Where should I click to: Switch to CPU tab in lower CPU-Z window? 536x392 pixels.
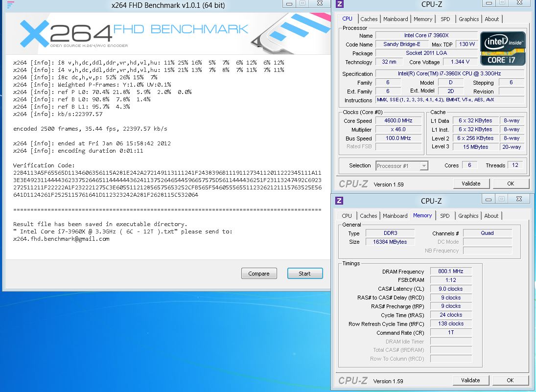tap(347, 216)
